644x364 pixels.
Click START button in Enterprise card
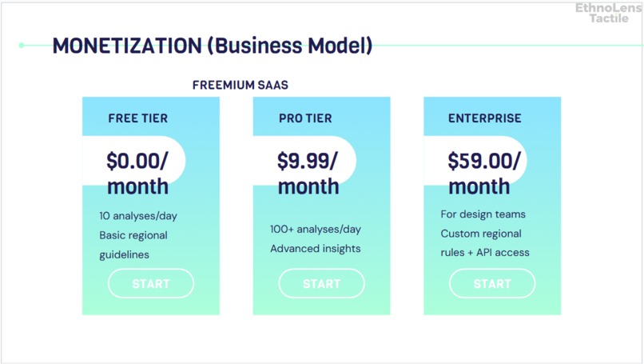(x=492, y=283)
